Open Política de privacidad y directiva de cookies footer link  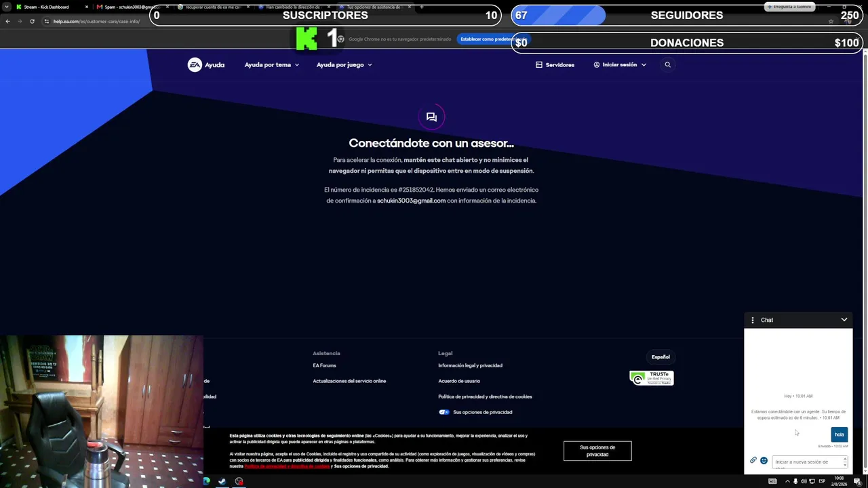coord(485,396)
